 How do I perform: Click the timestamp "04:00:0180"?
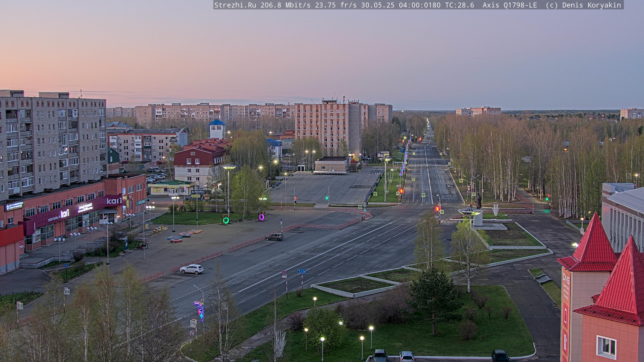point(419,5)
